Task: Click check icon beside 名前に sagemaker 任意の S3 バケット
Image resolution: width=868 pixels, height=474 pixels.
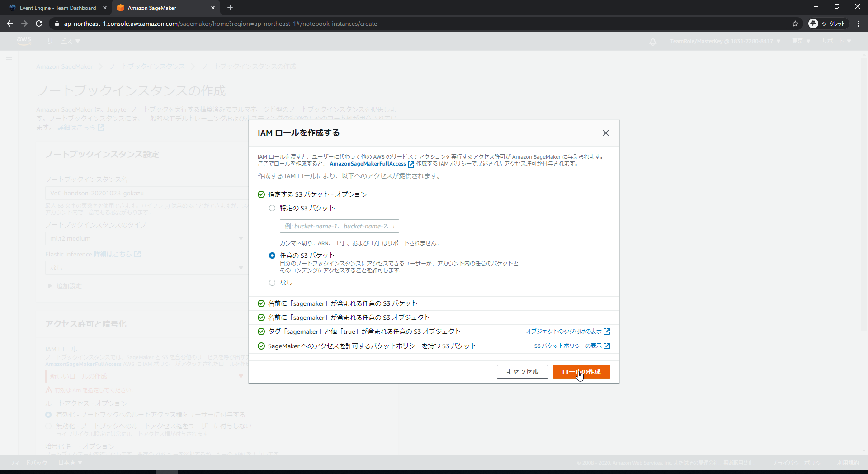Action: pyautogui.click(x=261, y=303)
